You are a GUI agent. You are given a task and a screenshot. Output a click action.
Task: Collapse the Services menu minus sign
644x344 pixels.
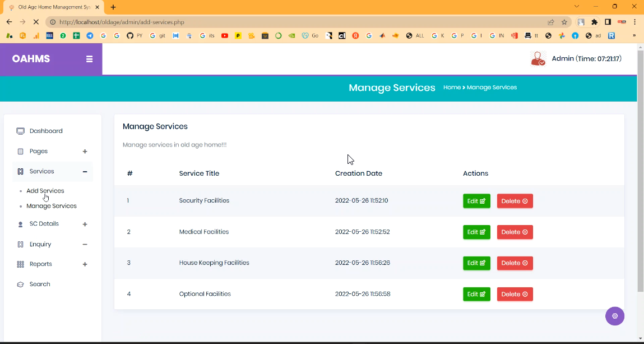(85, 172)
